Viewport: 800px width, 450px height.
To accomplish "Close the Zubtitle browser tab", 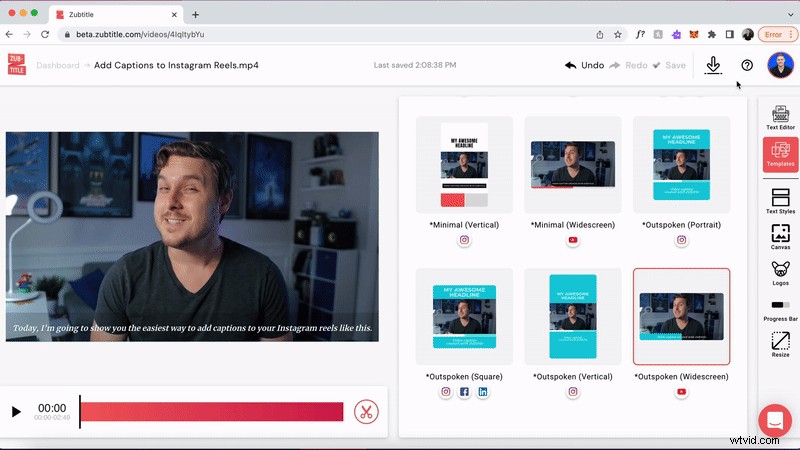I will pos(174,15).
